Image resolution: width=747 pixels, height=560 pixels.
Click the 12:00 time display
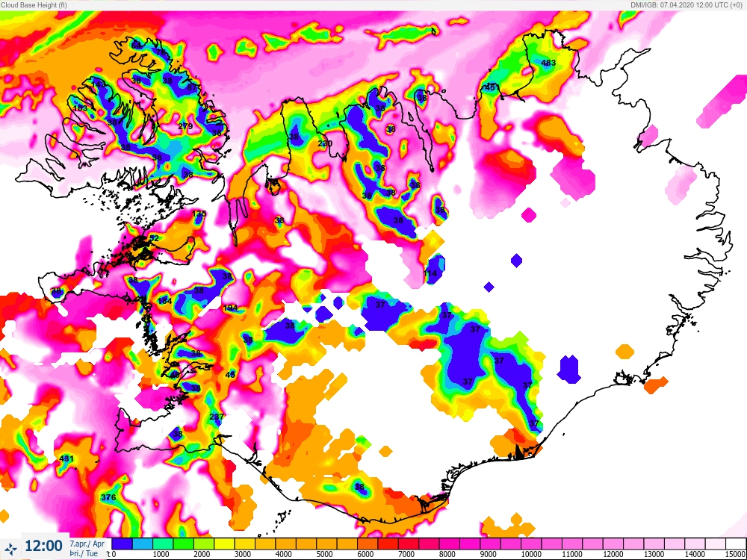43,547
